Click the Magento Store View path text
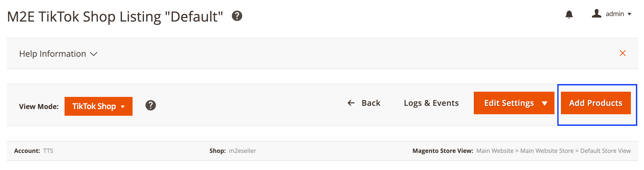 coord(553,151)
